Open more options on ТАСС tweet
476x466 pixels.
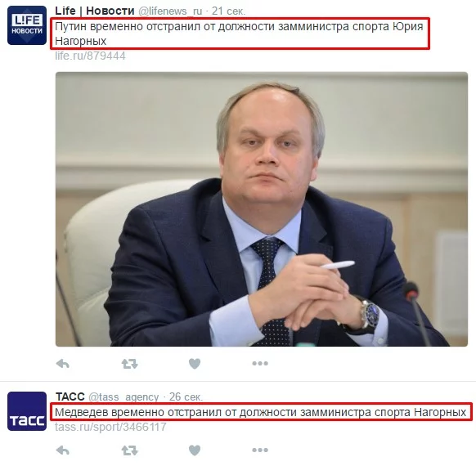[260, 450]
